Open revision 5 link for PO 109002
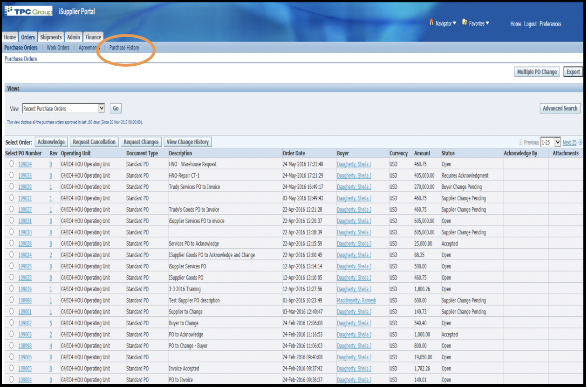Screen dimensions: 588x390 [x=51, y=323]
